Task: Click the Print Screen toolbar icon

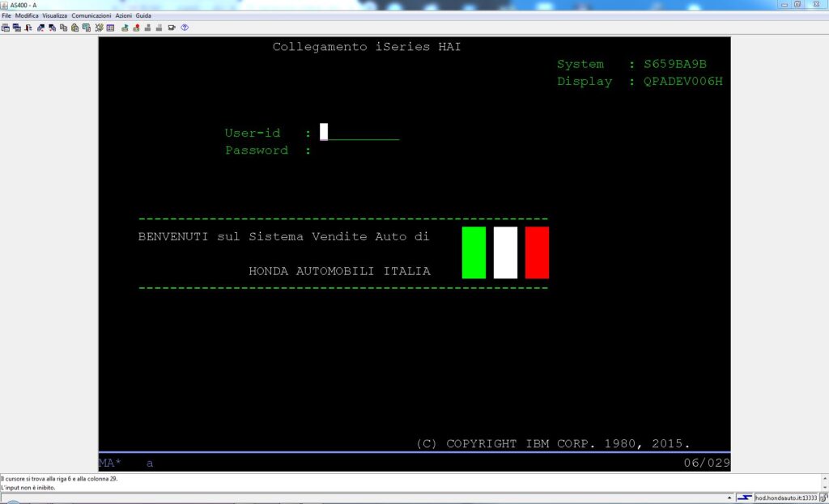Action: pos(5,28)
